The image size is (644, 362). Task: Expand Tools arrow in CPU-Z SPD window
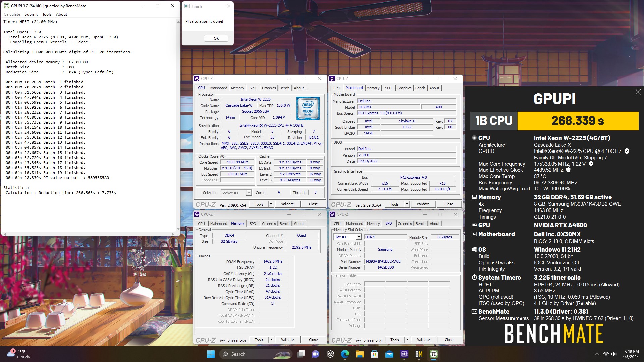[407, 340]
